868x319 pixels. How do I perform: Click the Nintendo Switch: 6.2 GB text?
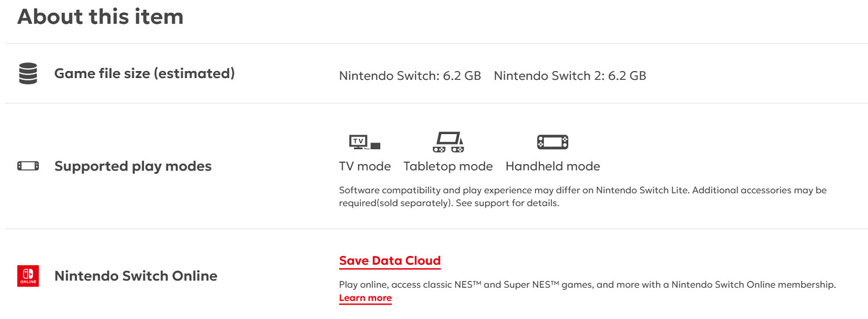click(410, 76)
